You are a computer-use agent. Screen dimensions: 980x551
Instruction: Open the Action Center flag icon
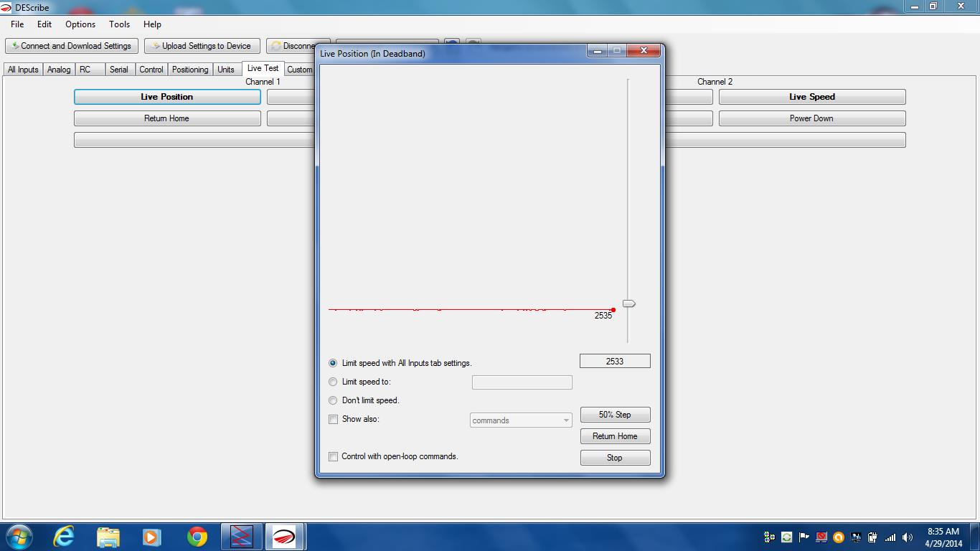(804, 537)
